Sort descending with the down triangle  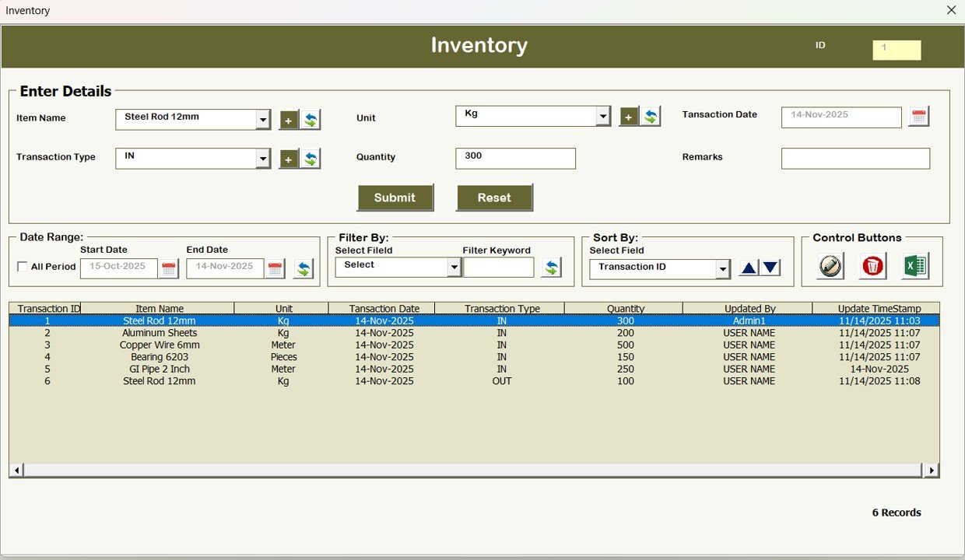point(770,267)
